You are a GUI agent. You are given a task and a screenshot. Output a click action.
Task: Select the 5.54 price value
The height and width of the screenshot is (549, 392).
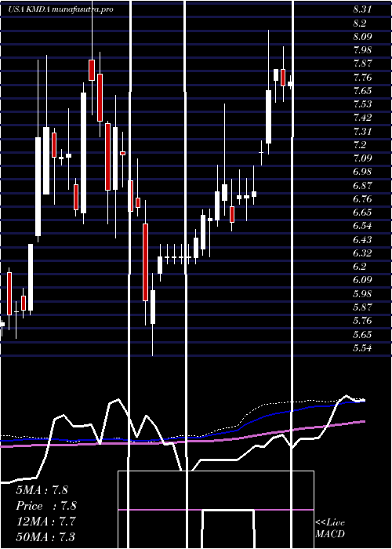click(362, 348)
